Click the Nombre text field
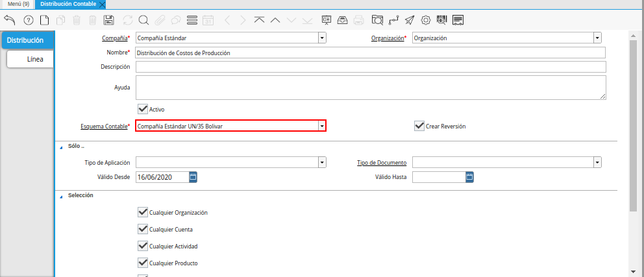 coord(371,53)
